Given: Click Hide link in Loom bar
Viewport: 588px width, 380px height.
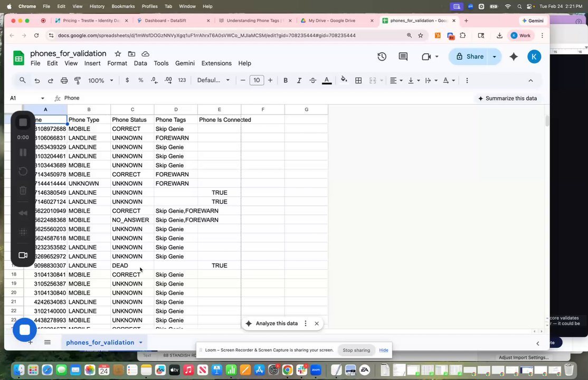Looking at the screenshot, I should (x=384, y=350).
